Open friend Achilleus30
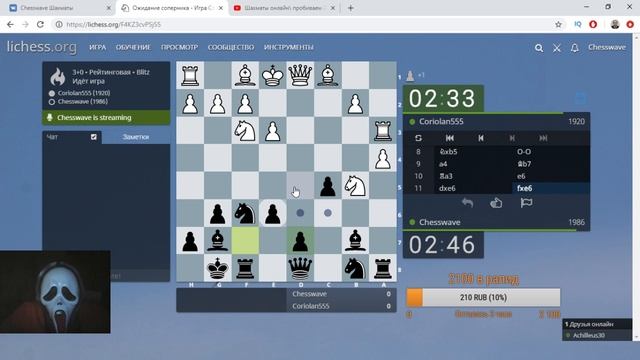This screenshot has width=640, height=360. click(589, 336)
